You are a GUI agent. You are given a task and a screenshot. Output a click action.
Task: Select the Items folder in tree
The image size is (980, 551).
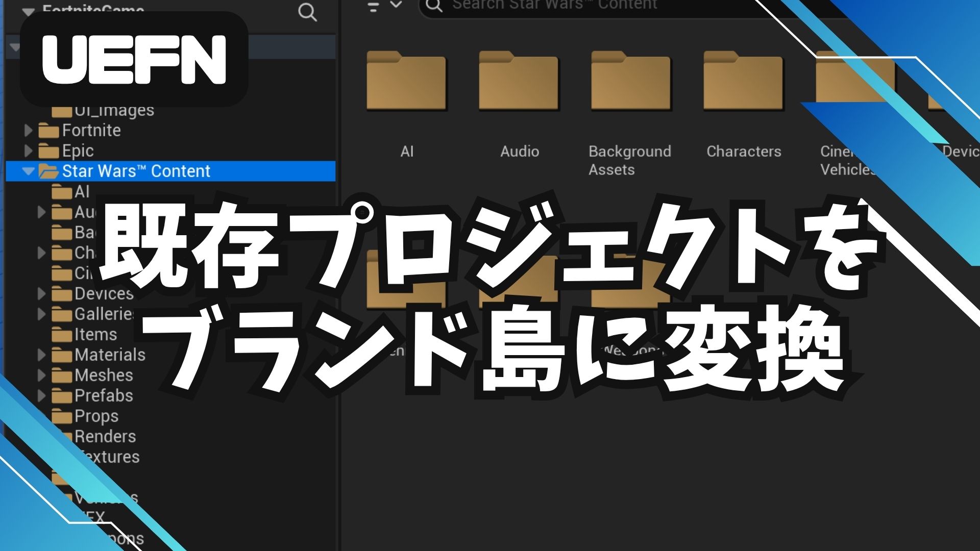click(95, 335)
